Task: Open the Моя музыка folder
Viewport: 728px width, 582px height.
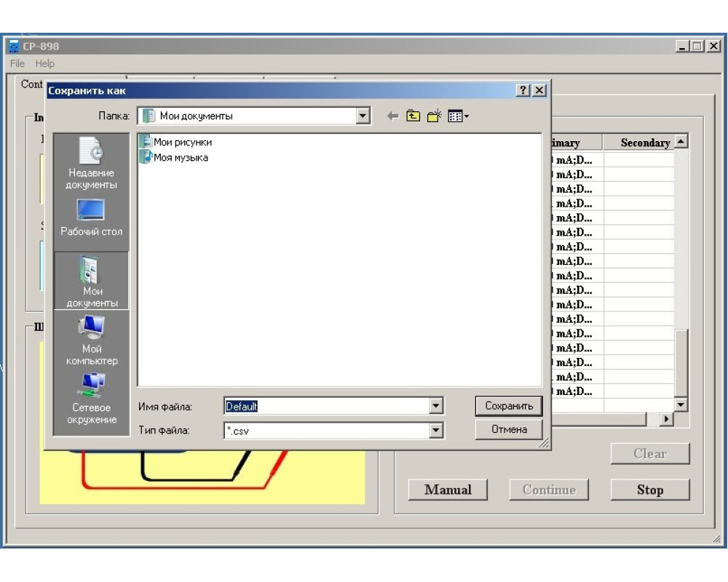Action: 180,157
